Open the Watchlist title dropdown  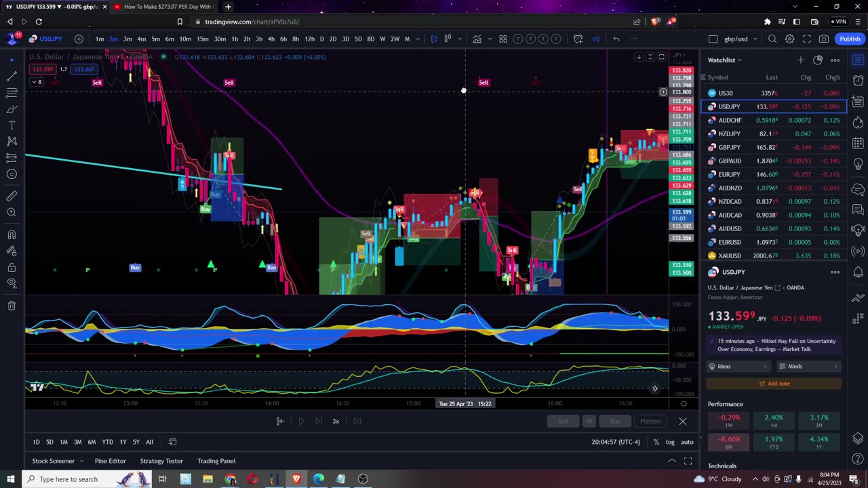click(724, 60)
